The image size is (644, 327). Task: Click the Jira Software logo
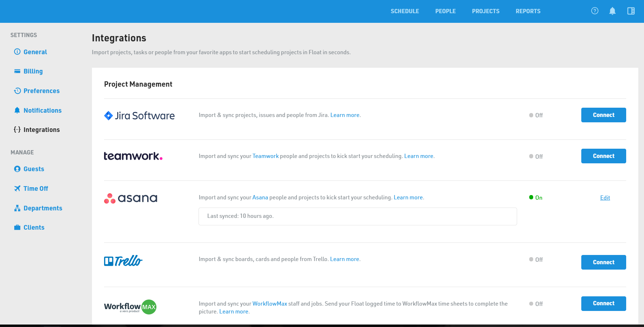click(x=139, y=116)
